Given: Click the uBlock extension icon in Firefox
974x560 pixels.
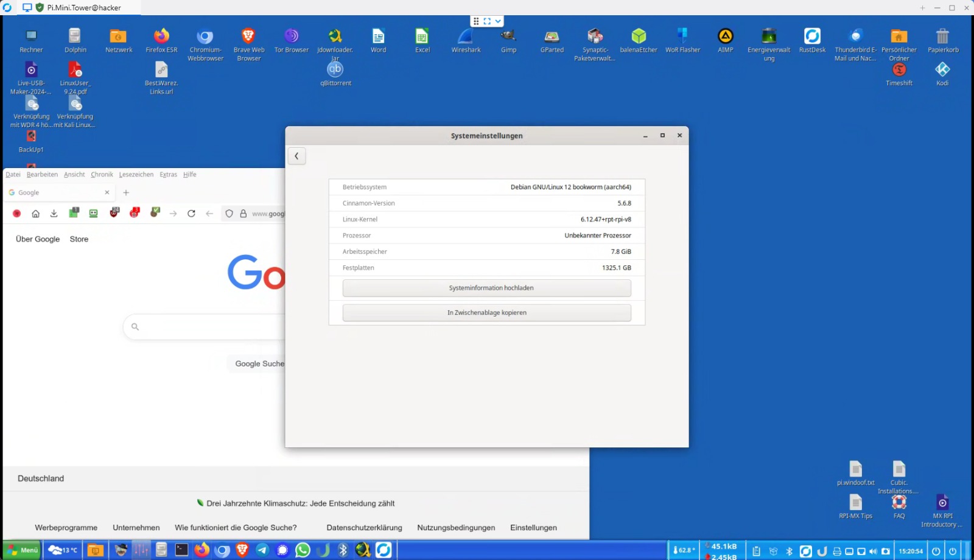Looking at the screenshot, I should tap(114, 212).
